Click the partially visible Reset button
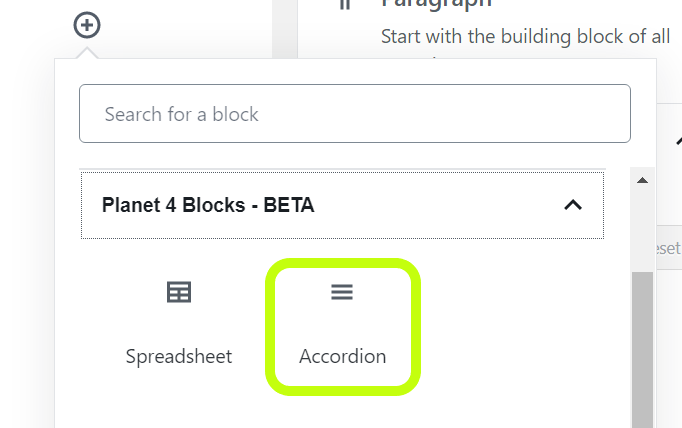 click(669, 248)
